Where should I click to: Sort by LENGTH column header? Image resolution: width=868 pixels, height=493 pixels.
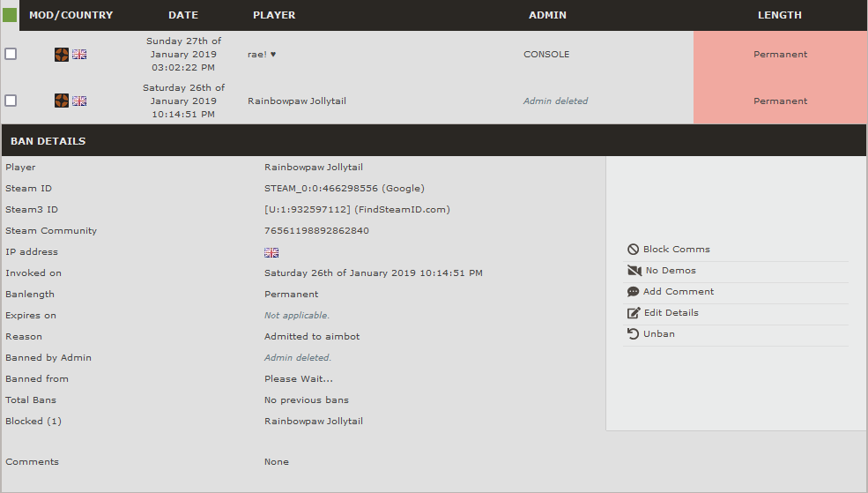[779, 15]
